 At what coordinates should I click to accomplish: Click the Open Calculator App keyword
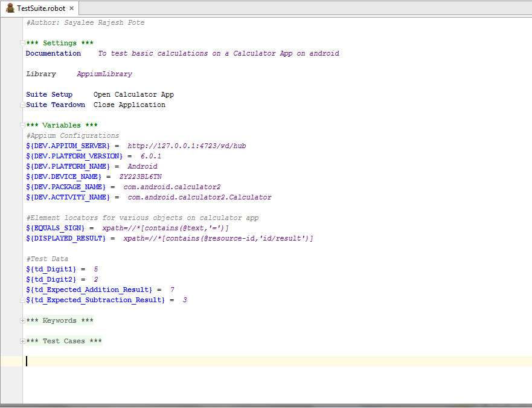[x=133, y=95]
